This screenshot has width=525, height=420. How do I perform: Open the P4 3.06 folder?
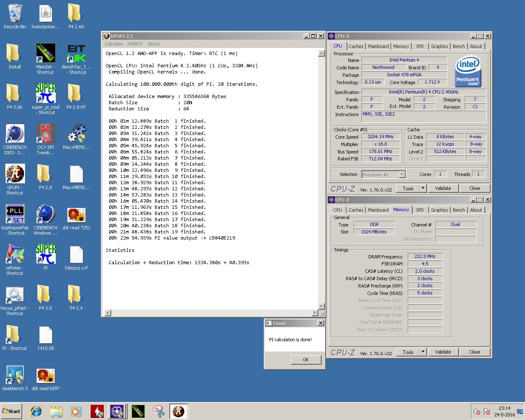click(15, 97)
